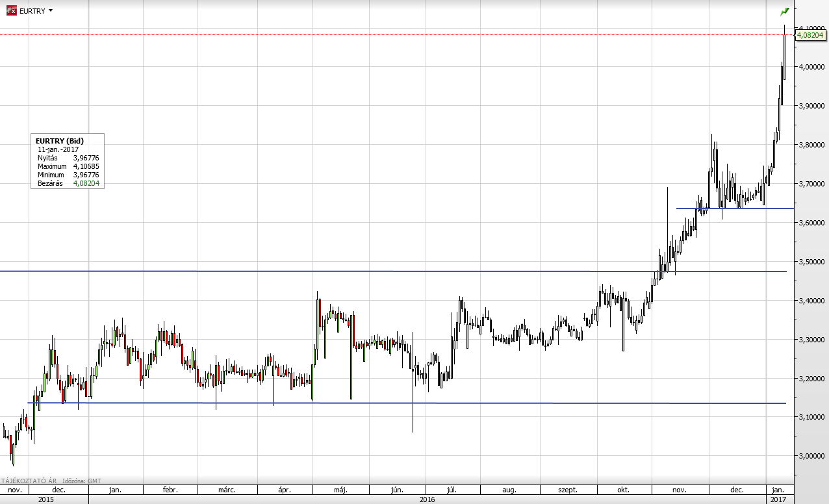The image size is (829, 504).
Task: Click the Minimum row in info box
Action: point(68,175)
